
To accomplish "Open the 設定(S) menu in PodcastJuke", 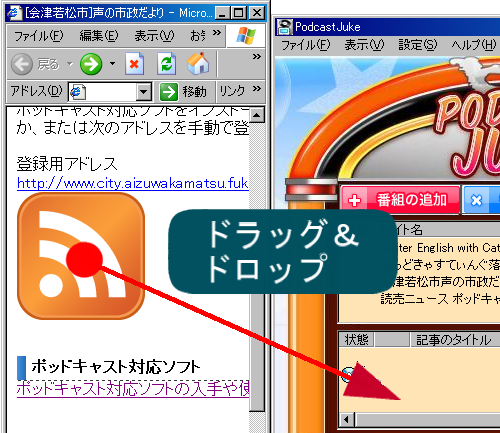I will [418, 45].
